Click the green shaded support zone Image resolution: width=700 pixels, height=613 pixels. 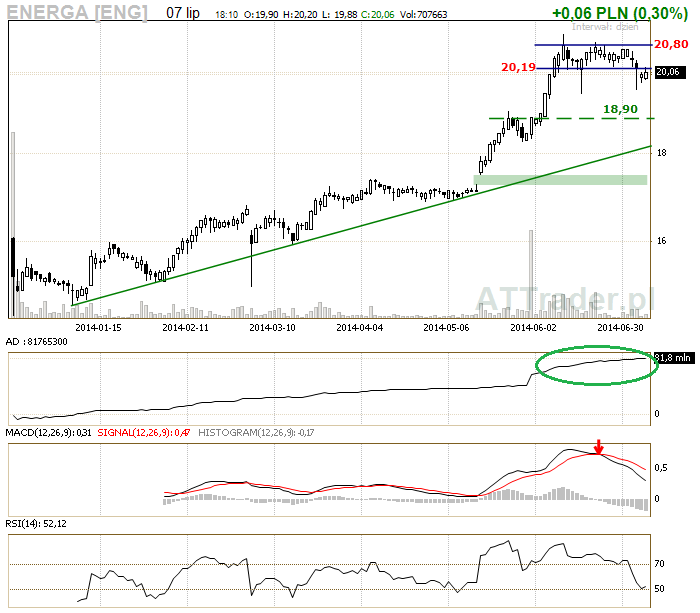(x=560, y=180)
